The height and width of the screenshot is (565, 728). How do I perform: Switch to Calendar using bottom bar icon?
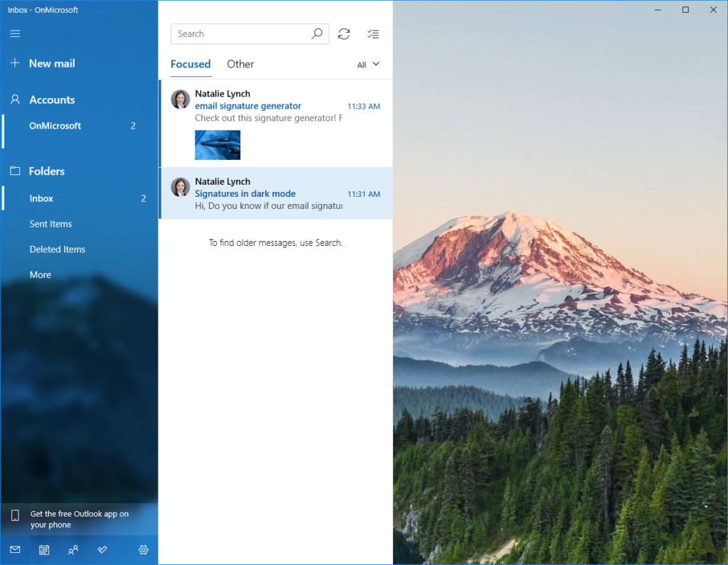(x=44, y=549)
